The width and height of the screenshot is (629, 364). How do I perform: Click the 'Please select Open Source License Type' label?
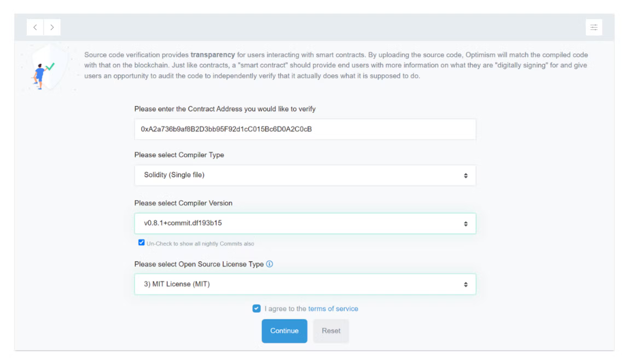[199, 264]
